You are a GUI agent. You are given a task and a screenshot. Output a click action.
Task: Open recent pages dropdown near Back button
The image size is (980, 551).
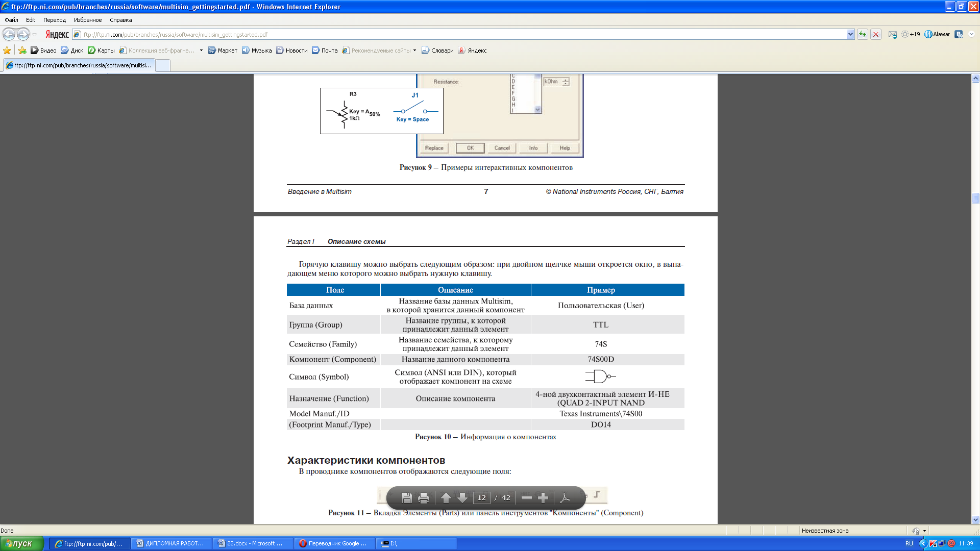[35, 34]
